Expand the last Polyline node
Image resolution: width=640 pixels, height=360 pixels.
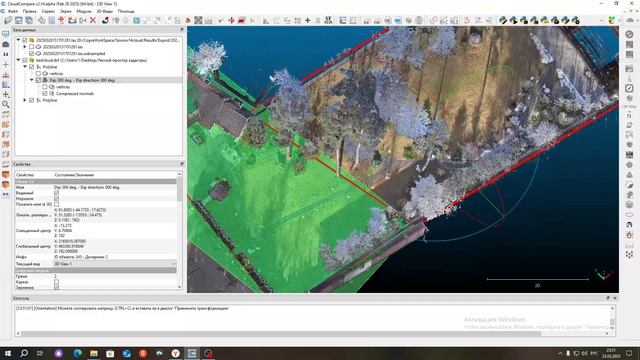pyautogui.click(x=25, y=100)
